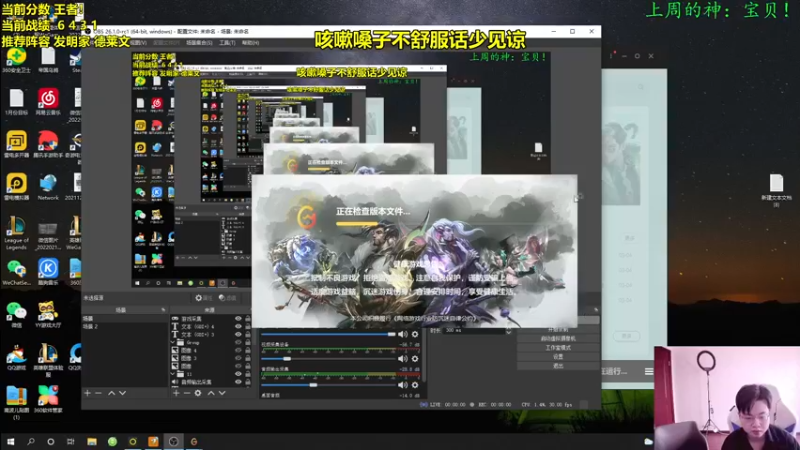Lock the Group source folder
Screen dimensions: 800x450
tap(247, 342)
